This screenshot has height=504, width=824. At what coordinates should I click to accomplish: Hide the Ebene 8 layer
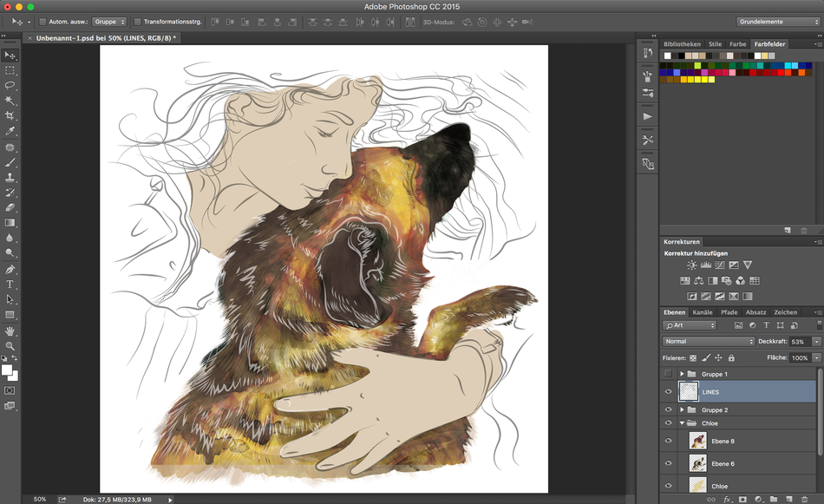pyautogui.click(x=668, y=441)
